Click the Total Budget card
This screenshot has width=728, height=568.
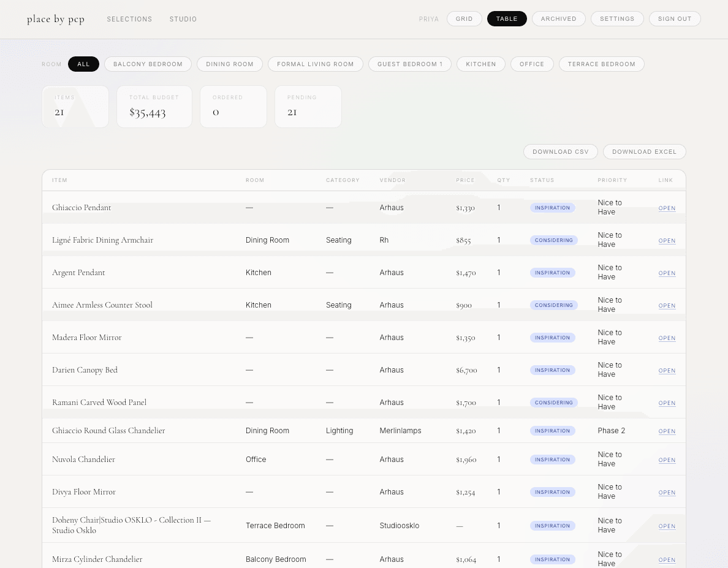154,106
